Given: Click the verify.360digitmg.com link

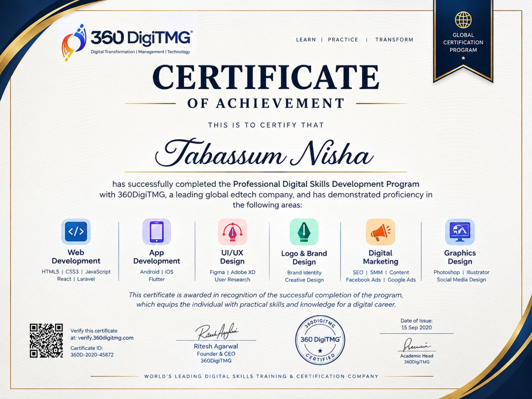Looking at the screenshot, I should [106, 338].
